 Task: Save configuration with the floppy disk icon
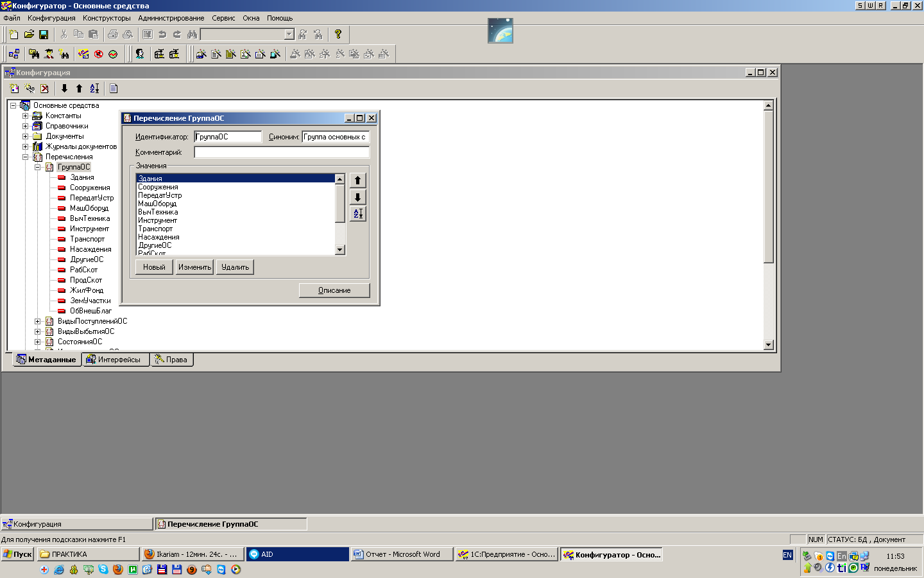tap(44, 34)
